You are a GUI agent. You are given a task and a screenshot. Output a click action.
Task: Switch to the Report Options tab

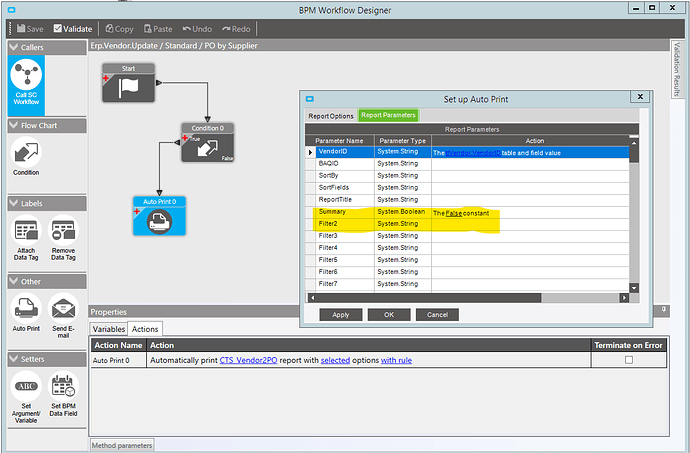[x=331, y=116]
